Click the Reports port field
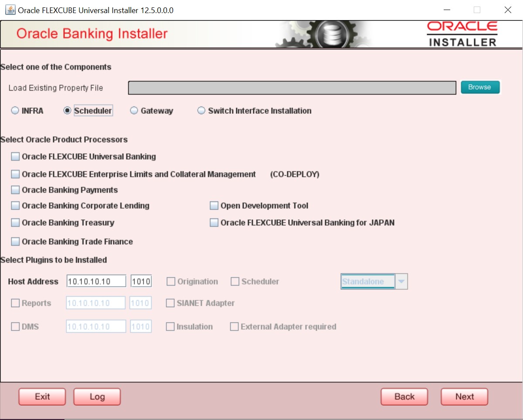Screen dimensions: 523x420 141,303
